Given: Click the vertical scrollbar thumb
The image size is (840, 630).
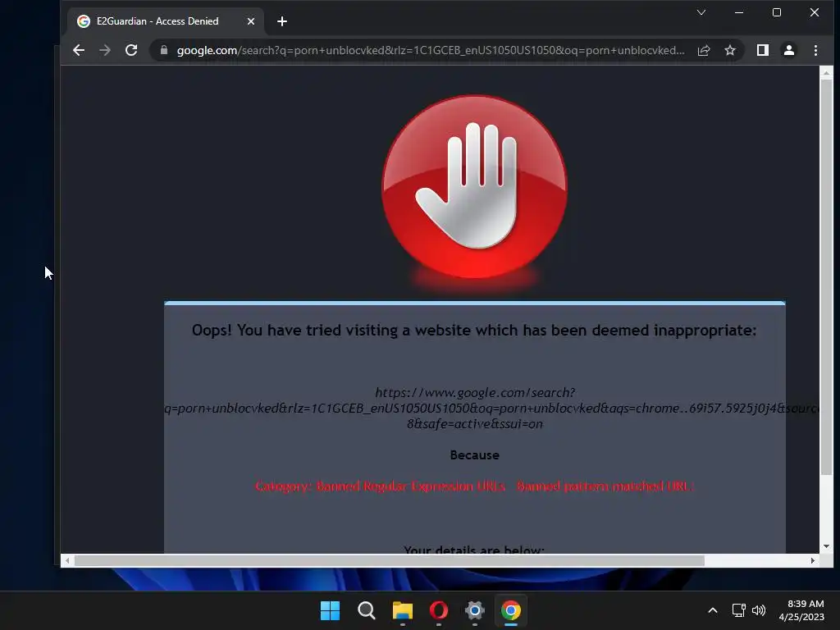Looking at the screenshot, I should point(826,276).
